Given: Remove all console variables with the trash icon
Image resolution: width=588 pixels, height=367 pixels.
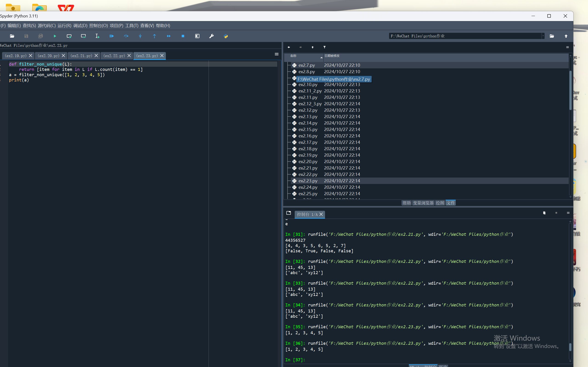Looking at the screenshot, I should pos(544,213).
